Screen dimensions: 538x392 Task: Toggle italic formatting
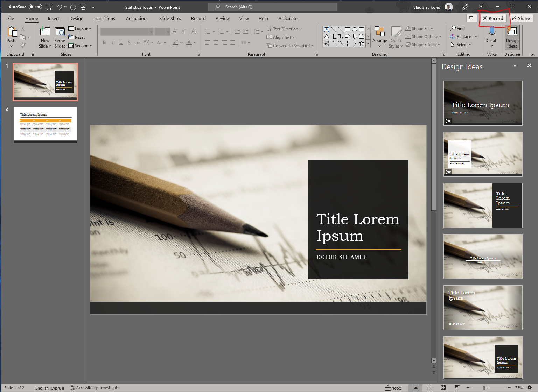tap(112, 42)
